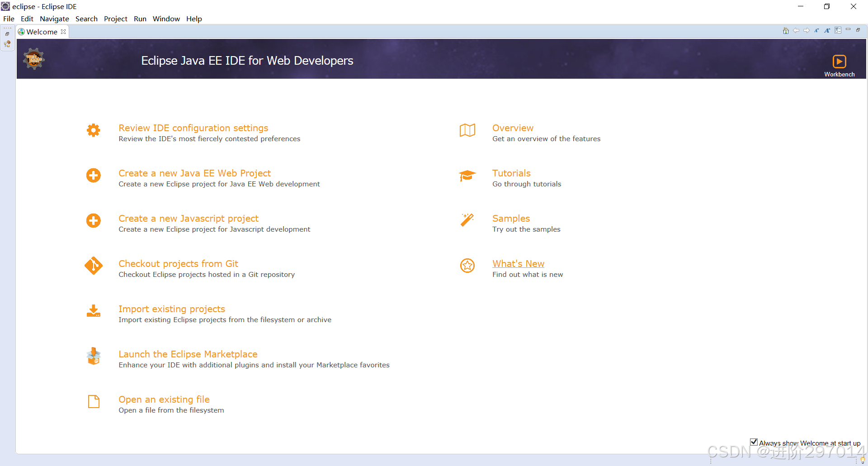This screenshot has height=466, width=868.
Task: Minimize the Welcome view
Action: click(848, 30)
